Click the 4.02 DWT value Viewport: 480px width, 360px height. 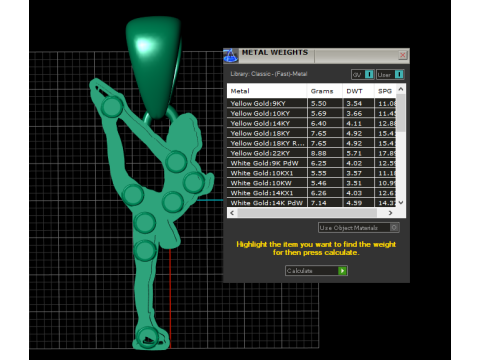tap(354, 163)
